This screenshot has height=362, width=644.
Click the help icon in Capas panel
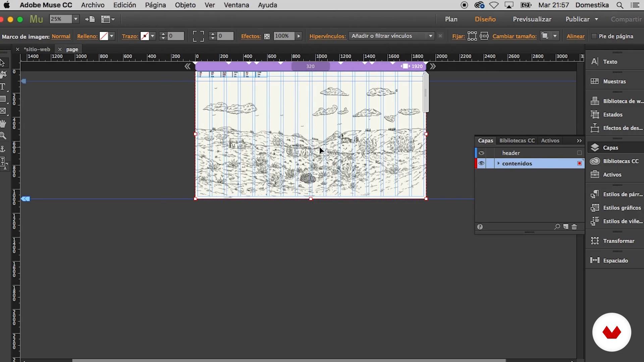(x=480, y=227)
